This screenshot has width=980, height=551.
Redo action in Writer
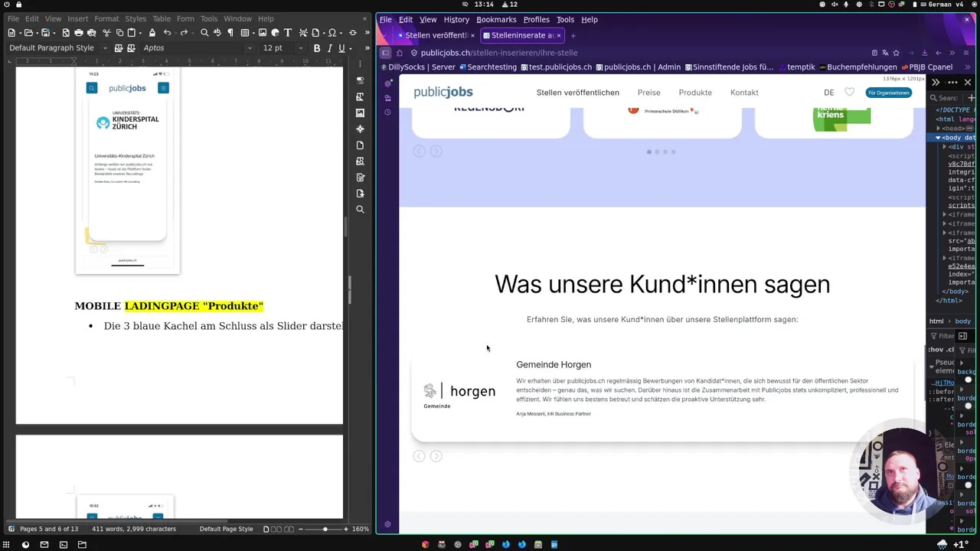coord(184,33)
